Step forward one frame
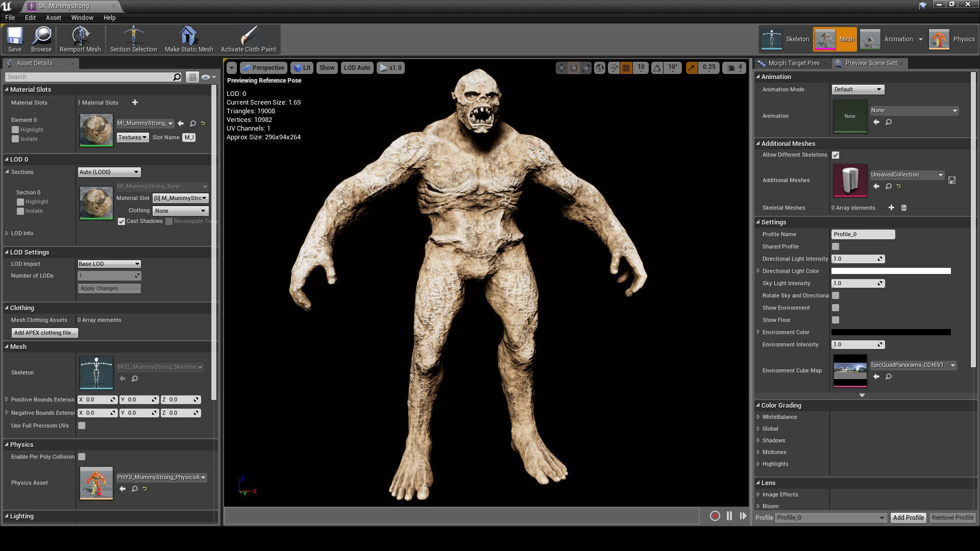 743,516
